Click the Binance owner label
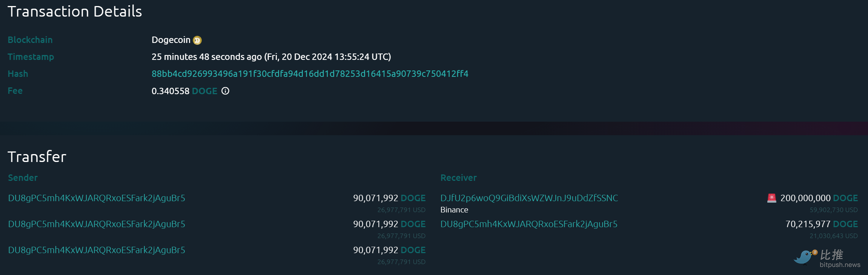 454,210
